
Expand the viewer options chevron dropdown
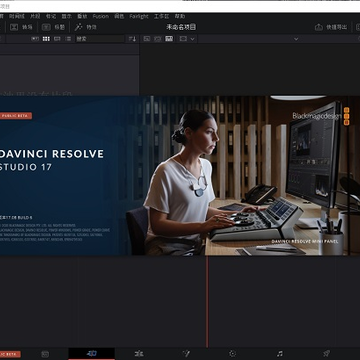tap(296, 39)
